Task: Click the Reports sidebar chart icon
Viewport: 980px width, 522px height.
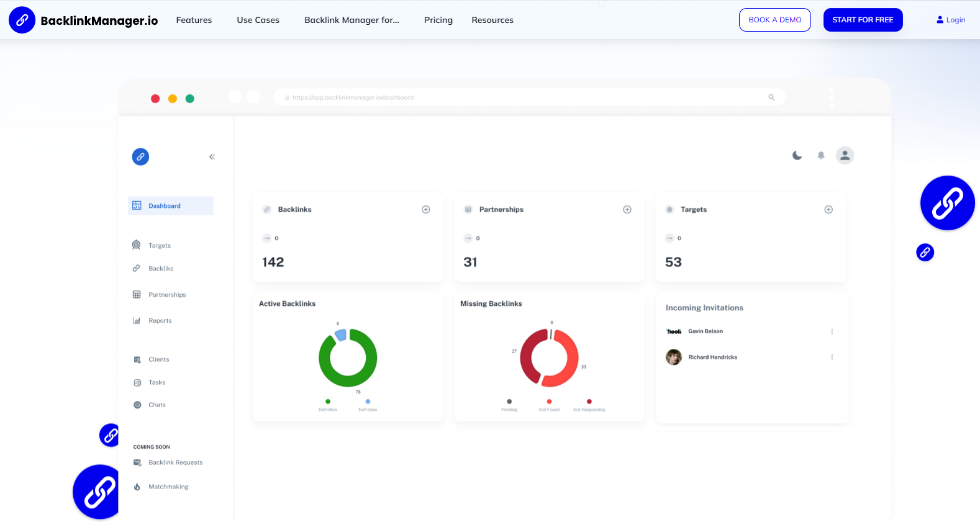Action: coord(137,321)
